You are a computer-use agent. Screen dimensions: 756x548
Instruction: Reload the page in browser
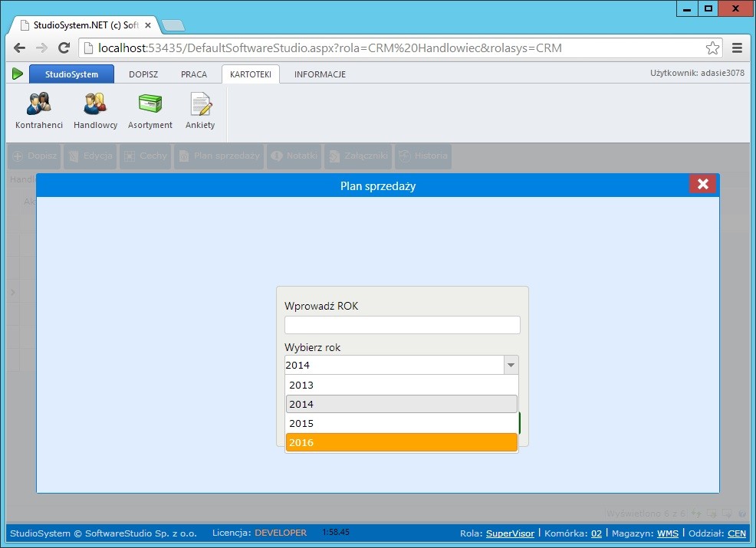click(x=64, y=48)
